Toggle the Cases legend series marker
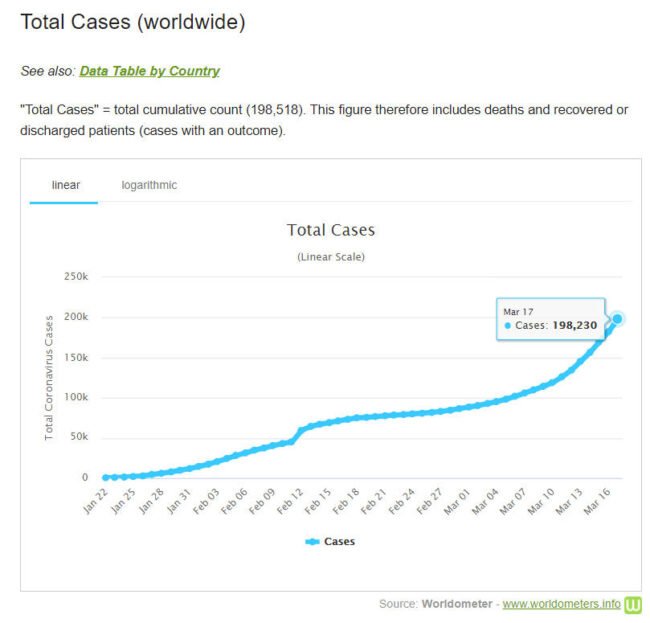The width and height of the screenshot is (650, 623). [x=312, y=541]
